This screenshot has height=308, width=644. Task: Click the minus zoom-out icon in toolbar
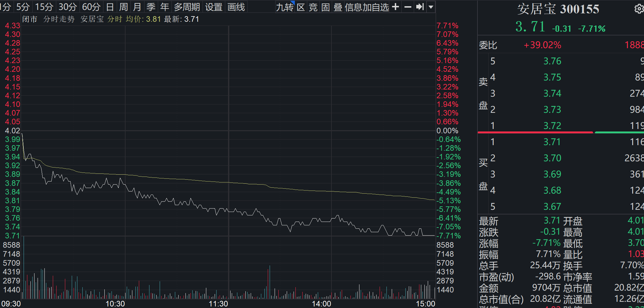point(408,7)
